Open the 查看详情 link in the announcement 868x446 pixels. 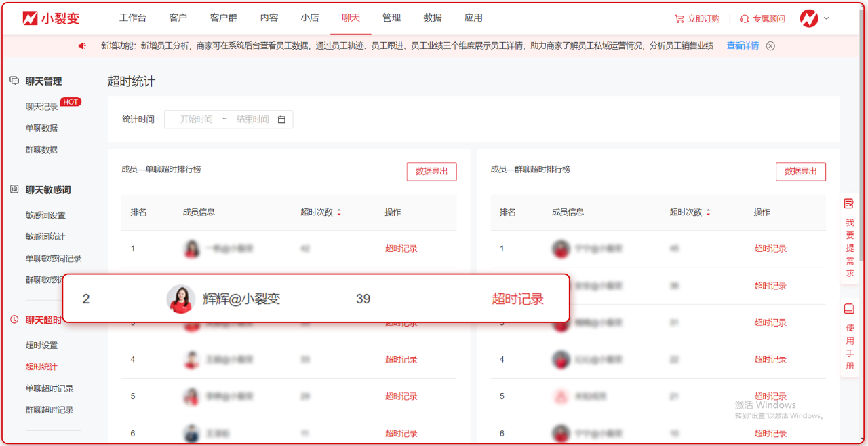743,46
